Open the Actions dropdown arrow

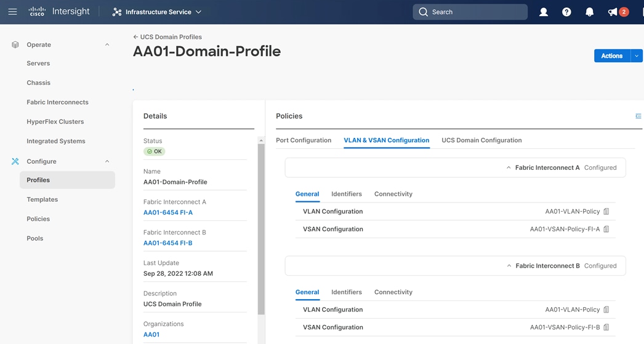point(637,56)
